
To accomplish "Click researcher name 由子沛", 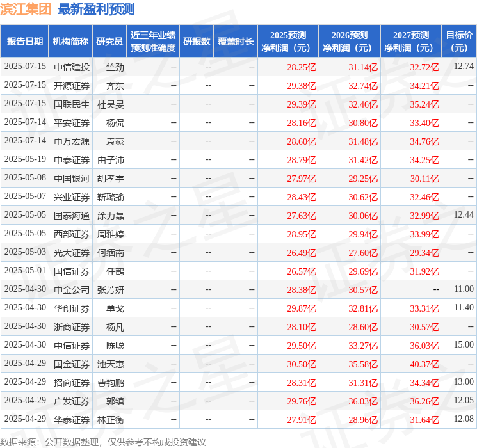I will [x=111, y=160].
